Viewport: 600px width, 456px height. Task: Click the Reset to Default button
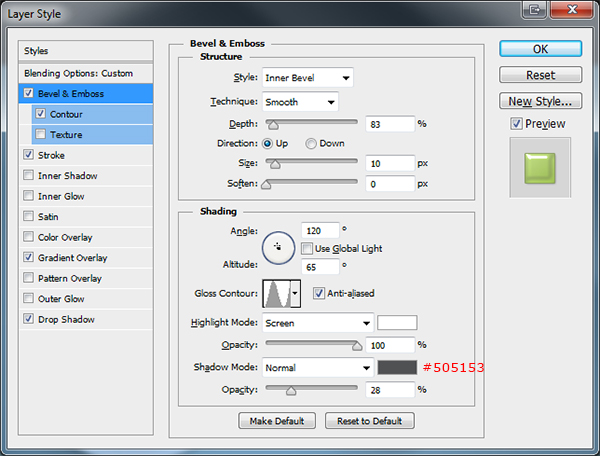click(x=369, y=421)
